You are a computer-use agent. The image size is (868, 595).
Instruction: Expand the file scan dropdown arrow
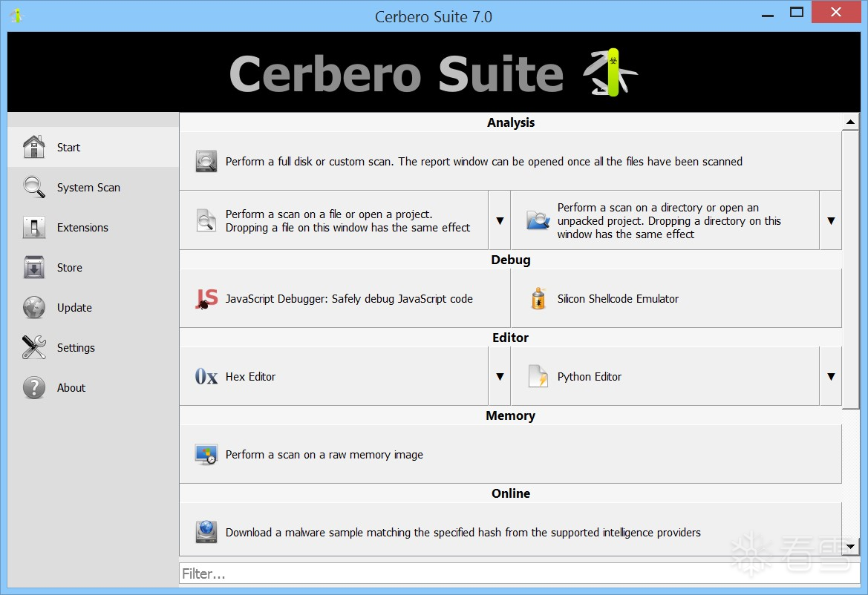(x=500, y=220)
